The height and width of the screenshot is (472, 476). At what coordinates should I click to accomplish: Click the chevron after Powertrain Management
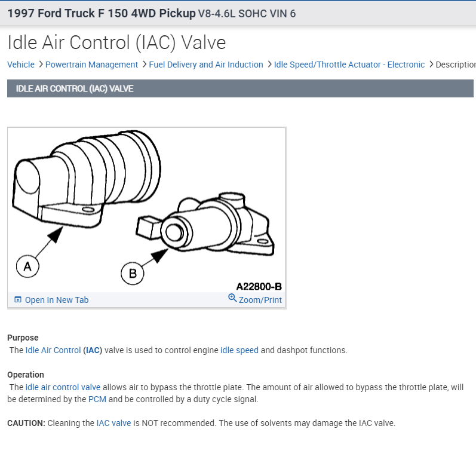pyautogui.click(x=144, y=65)
